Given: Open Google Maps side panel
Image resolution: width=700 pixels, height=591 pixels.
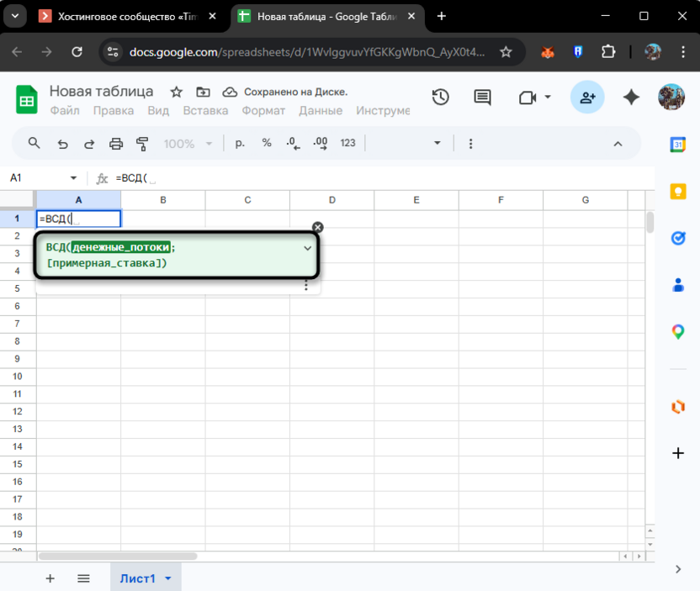Looking at the screenshot, I should (677, 332).
